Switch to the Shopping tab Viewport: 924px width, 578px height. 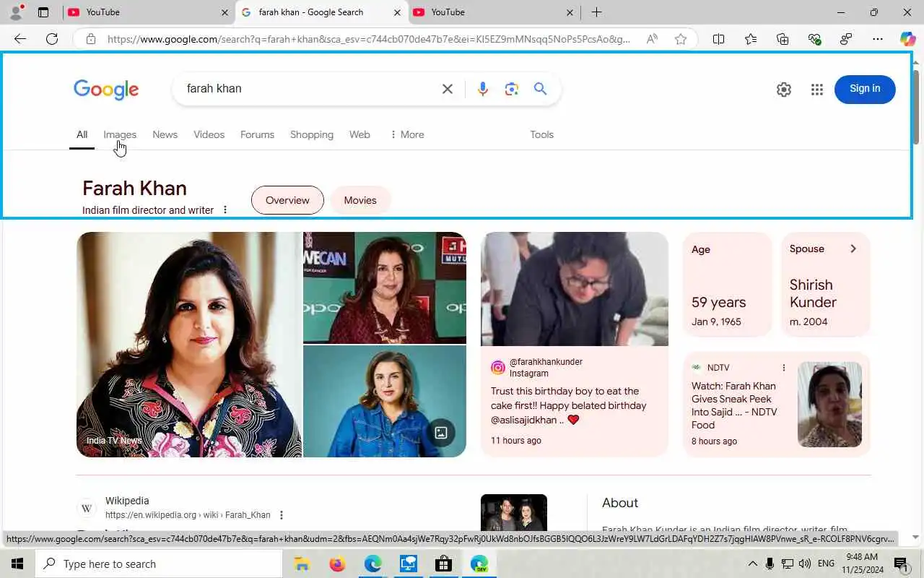(312, 134)
